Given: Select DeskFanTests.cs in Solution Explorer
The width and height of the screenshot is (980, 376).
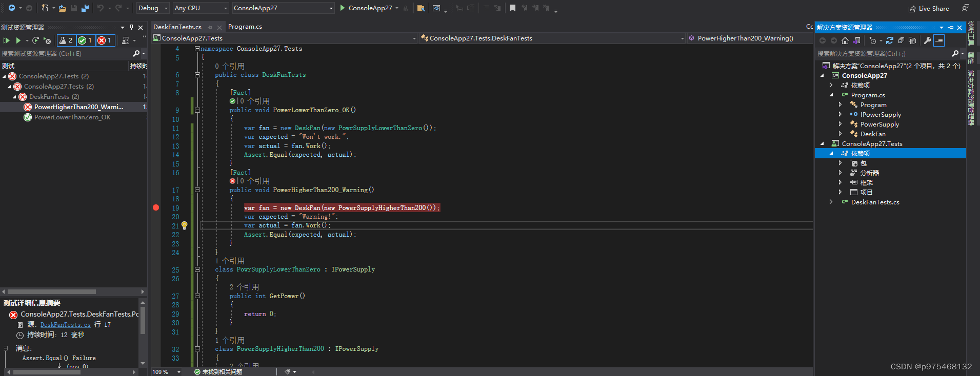Looking at the screenshot, I should tap(875, 202).
